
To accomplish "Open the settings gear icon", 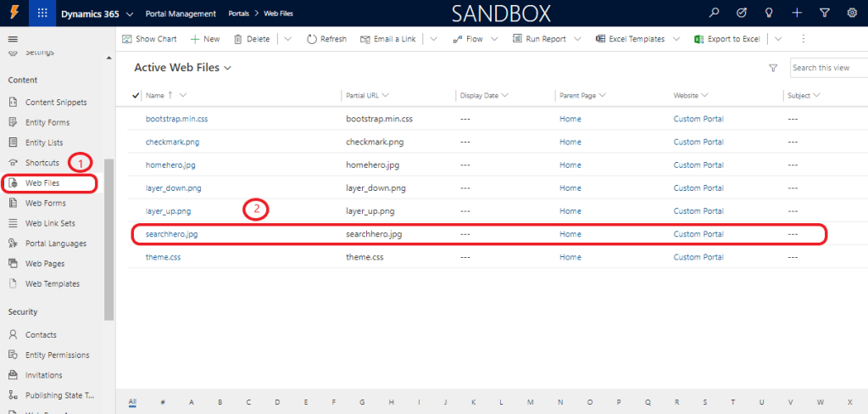I will point(851,14).
